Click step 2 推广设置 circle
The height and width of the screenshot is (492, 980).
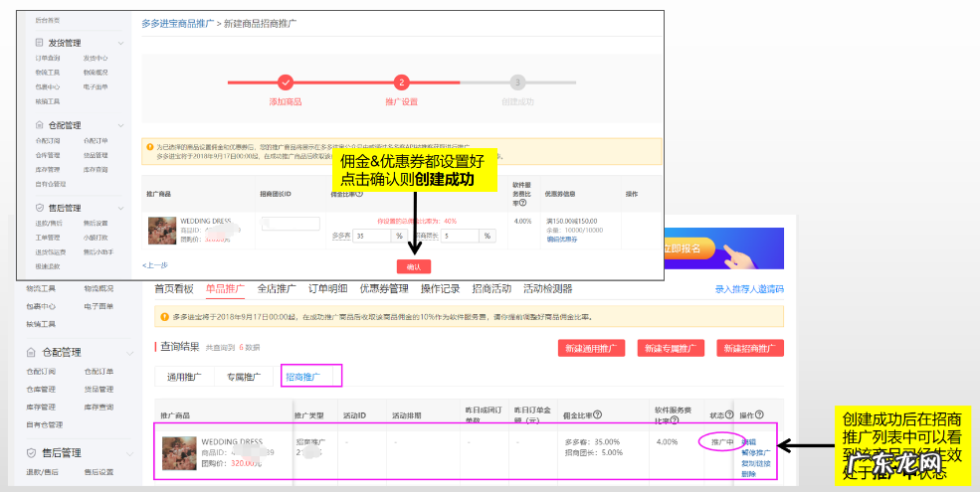pyautogui.click(x=401, y=82)
